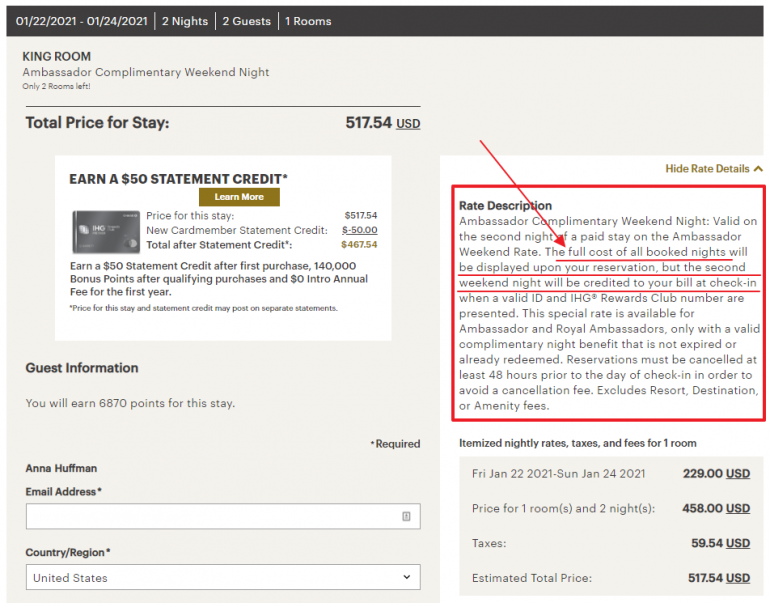Click USD link beside 229.00 nightly rate

737,474
